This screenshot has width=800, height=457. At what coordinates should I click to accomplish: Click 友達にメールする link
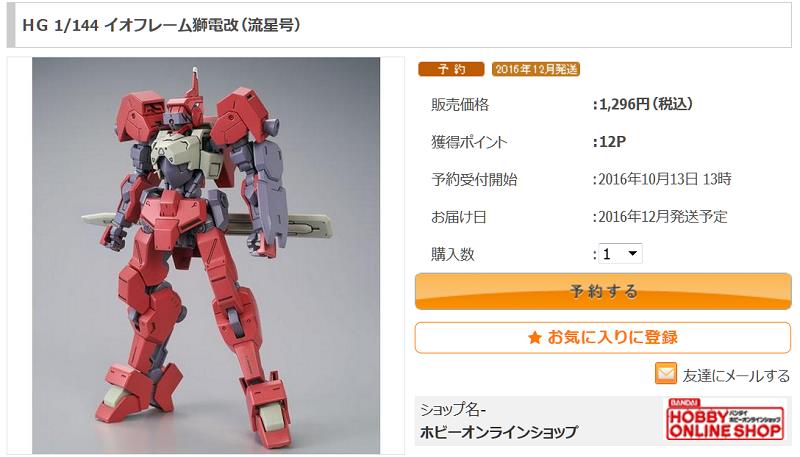click(736, 376)
